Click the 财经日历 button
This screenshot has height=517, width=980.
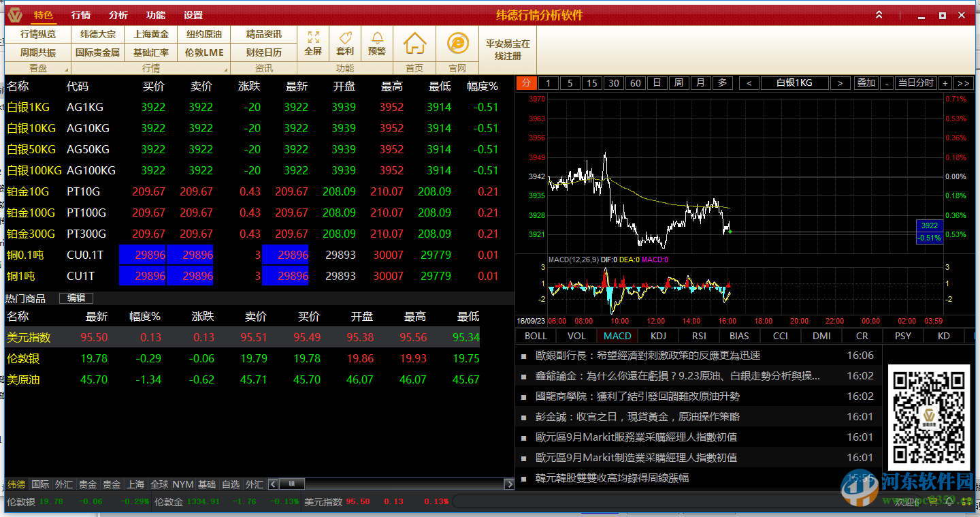264,52
